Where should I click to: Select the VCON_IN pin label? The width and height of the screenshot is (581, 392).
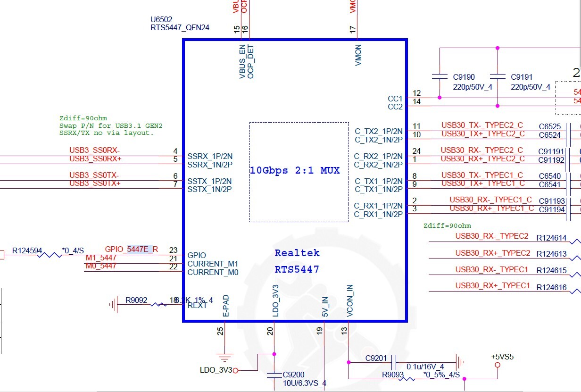click(349, 300)
